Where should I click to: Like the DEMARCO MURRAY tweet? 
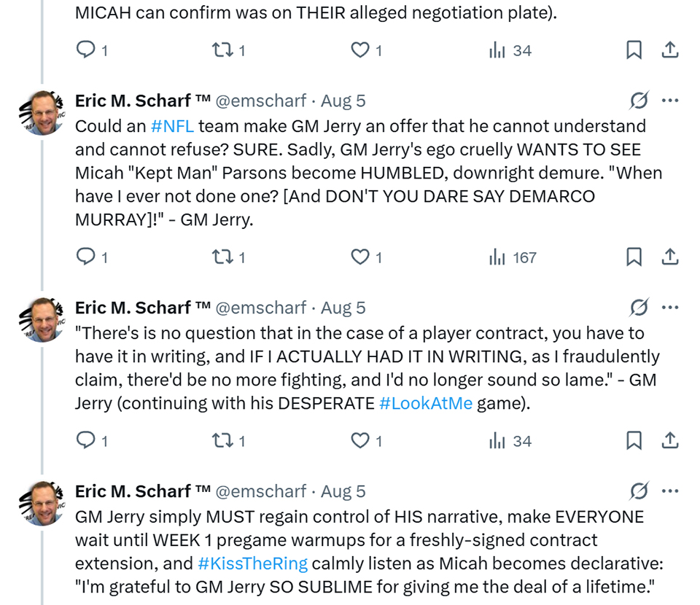click(x=359, y=257)
